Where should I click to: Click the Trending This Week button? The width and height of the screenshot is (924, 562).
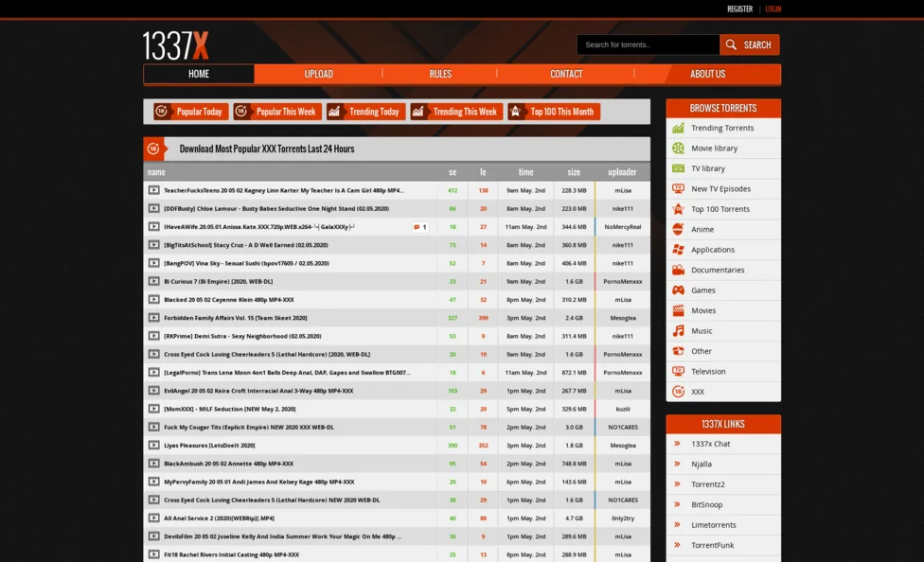[456, 112]
